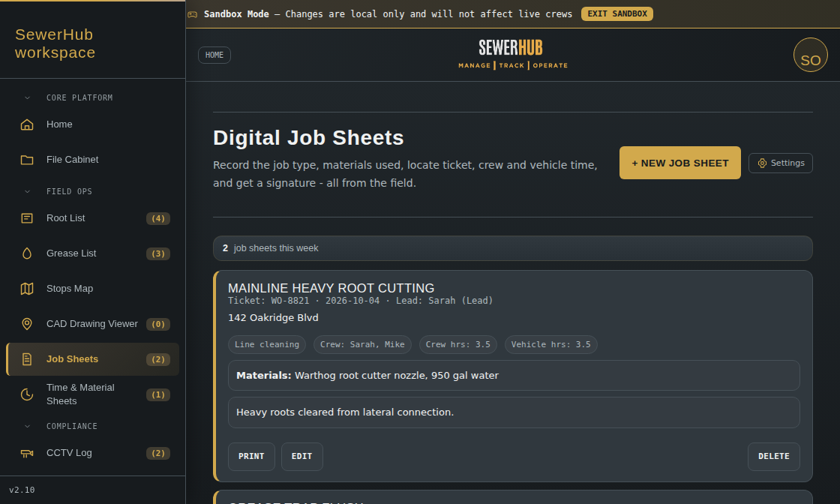The image size is (840, 504).
Task: Click the HOME breadcrumb button
Action: [x=214, y=55]
